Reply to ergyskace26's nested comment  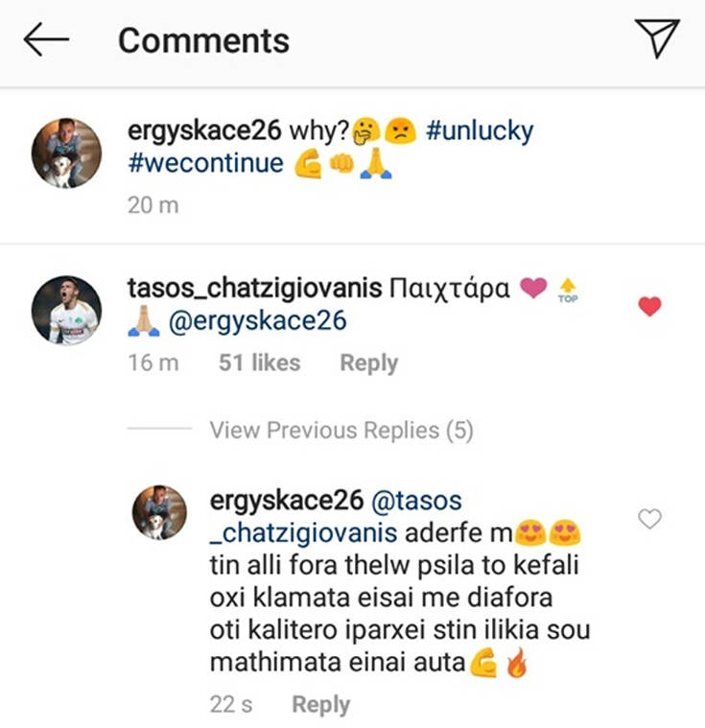point(320,704)
